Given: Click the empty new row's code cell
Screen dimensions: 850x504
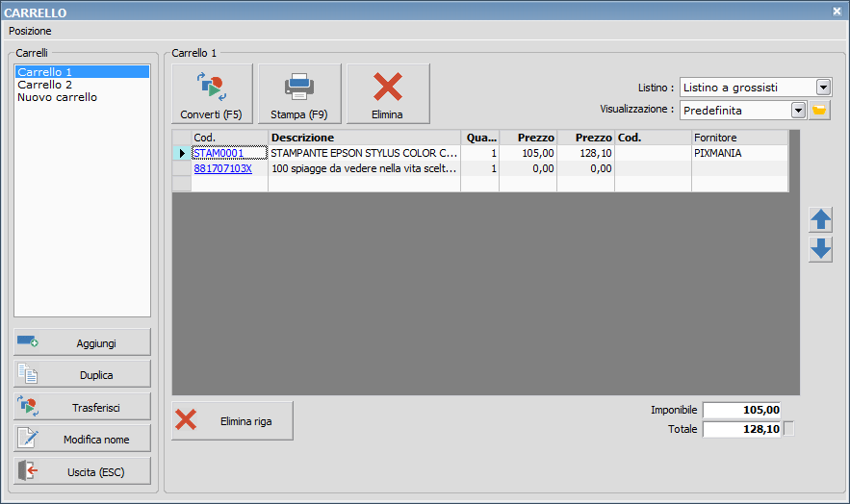Looking at the screenshot, I should click(230, 184).
